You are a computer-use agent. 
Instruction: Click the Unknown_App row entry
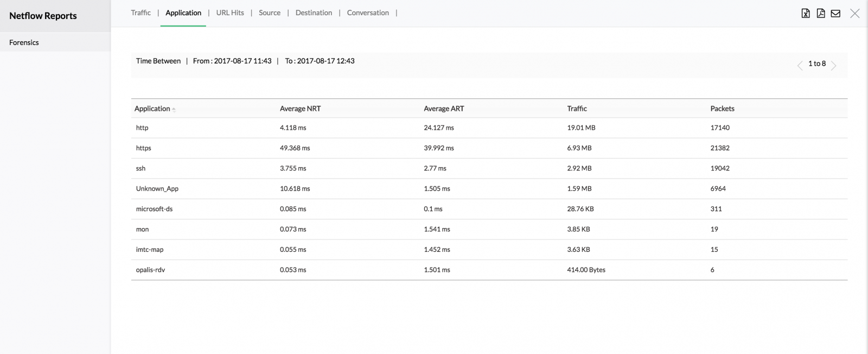pyautogui.click(x=157, y=189)
